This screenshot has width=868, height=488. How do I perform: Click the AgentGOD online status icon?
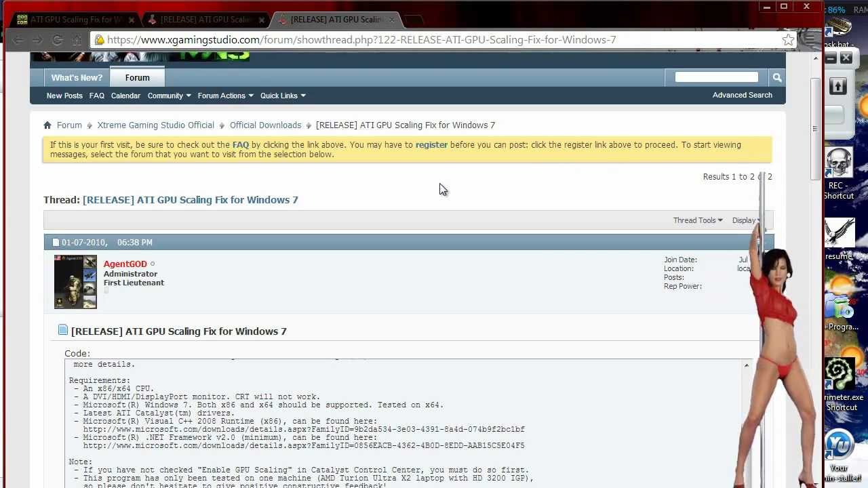tap(153, 264)
